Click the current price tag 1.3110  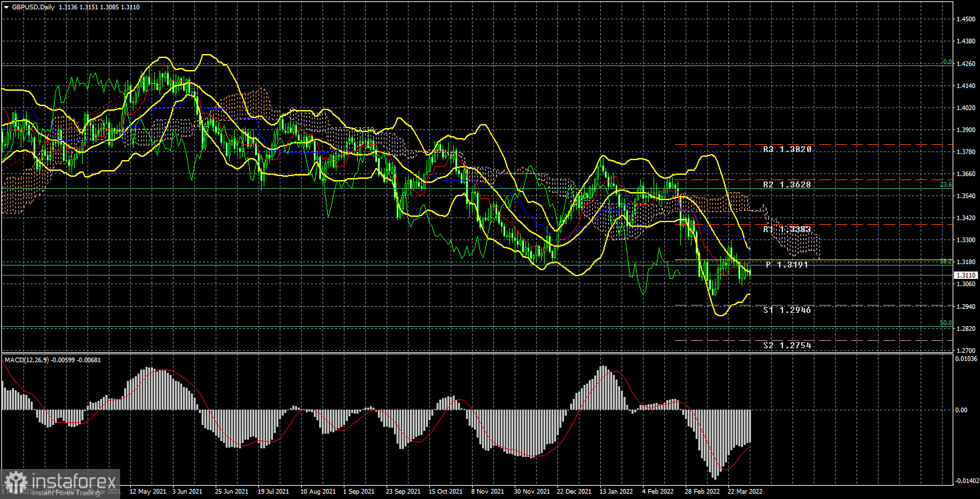point(966,275)
